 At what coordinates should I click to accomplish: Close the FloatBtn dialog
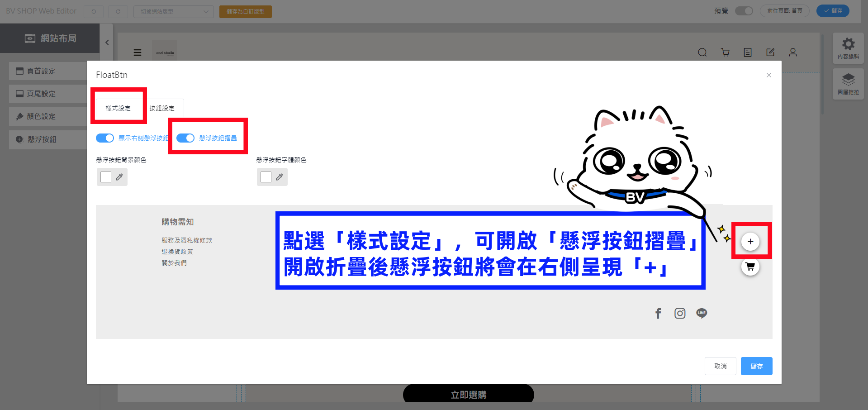[769, 75]
